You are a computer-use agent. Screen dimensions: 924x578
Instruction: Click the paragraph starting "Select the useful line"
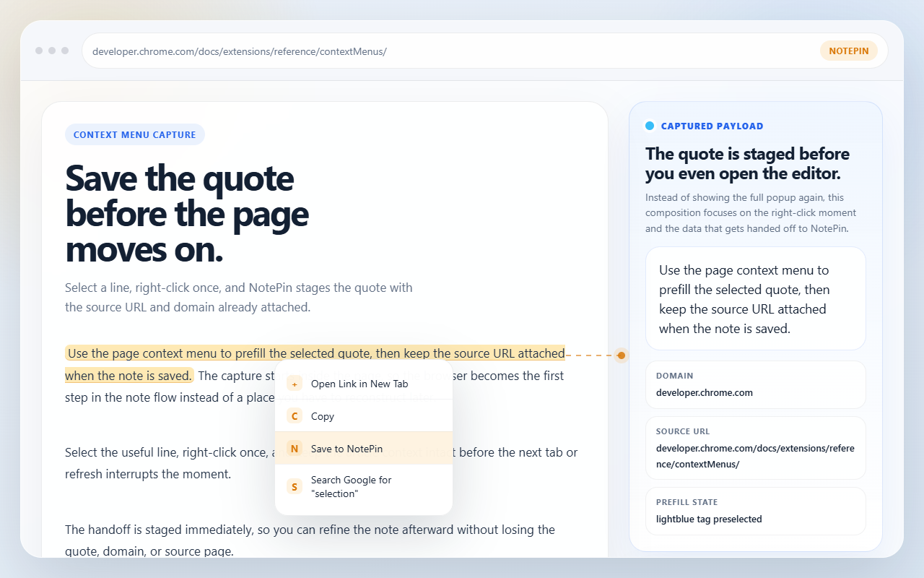[321, 463]
